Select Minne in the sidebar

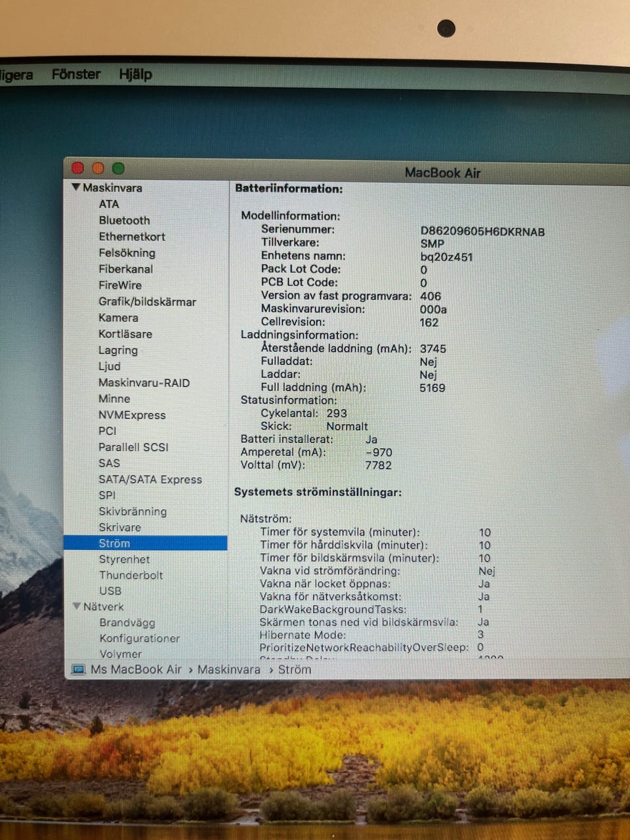[114, 398]
